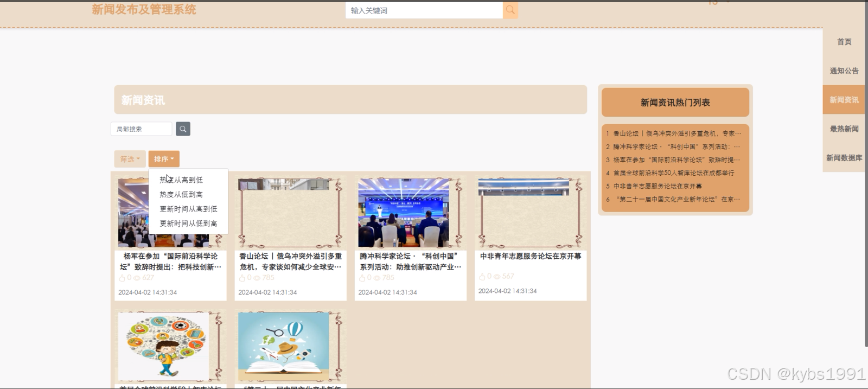Open hot list item 首届全球前沿科学50人智库论坛
This screenshot has width=868, height=389.
671,173
